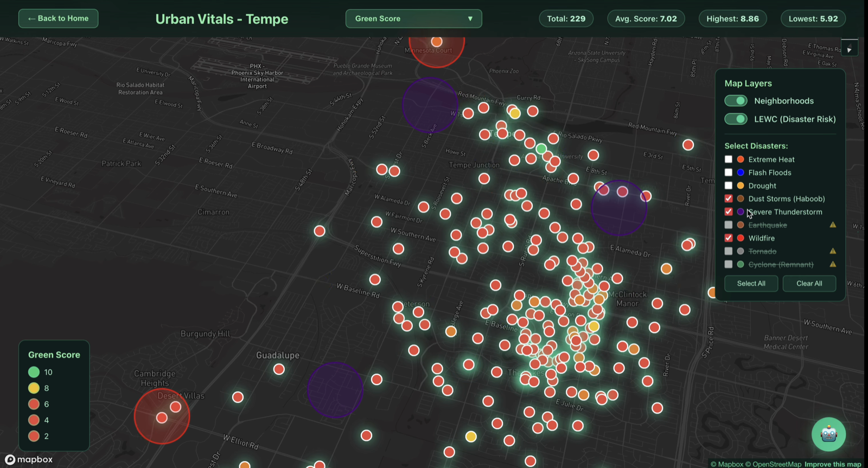Click the Earthquake color dot
Viewport: 868px width, 468px height.
pos(741,225)
